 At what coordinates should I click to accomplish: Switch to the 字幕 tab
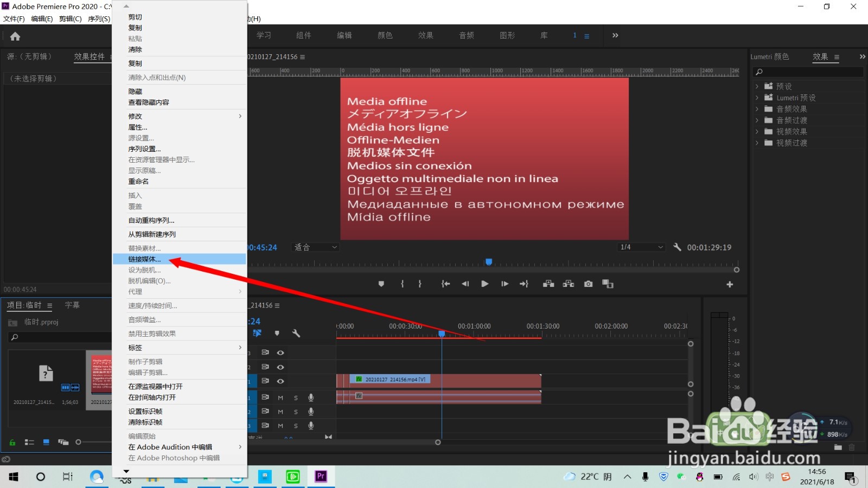(72, 305)
